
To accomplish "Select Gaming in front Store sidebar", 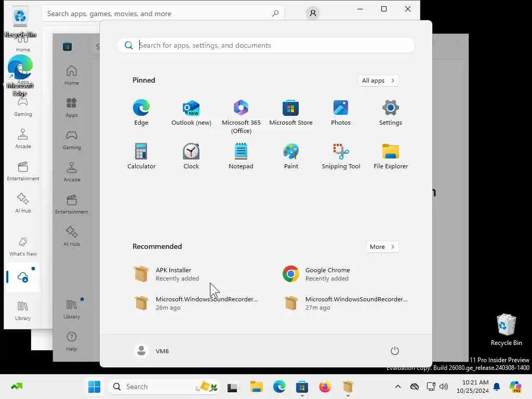I will coord(23,107).
